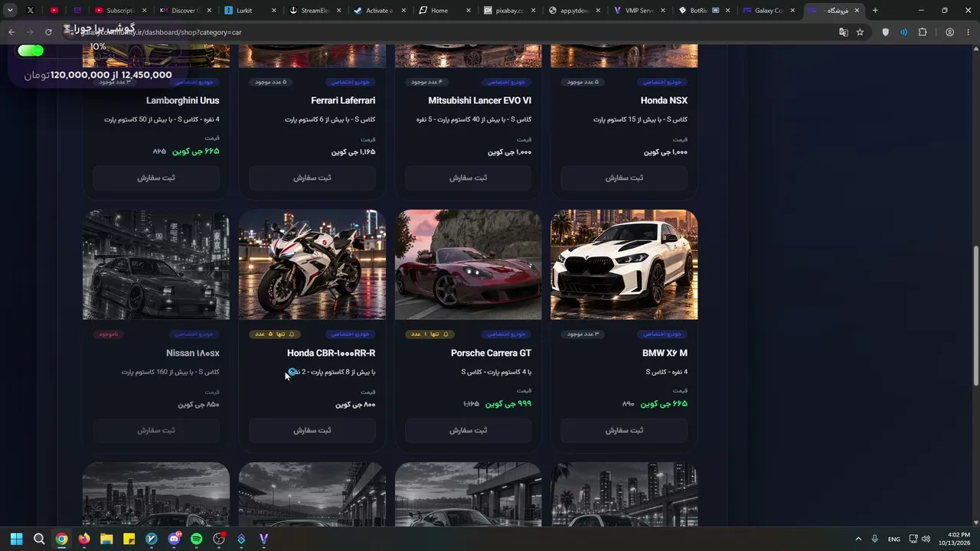Show hidden system tray icons
The height and width of the screenshot is (551, 980).
coord(857,539)
